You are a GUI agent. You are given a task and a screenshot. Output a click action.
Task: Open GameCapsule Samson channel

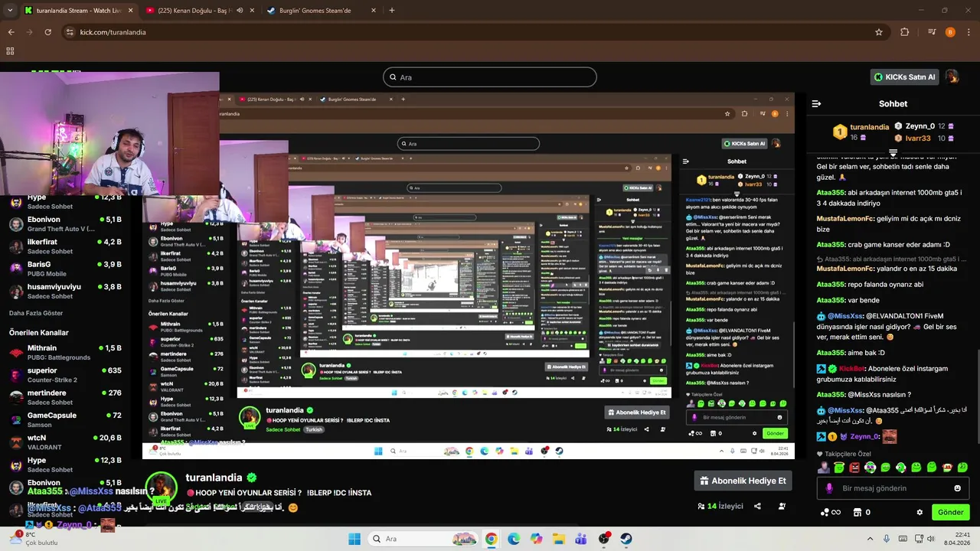tap(65, 420)
